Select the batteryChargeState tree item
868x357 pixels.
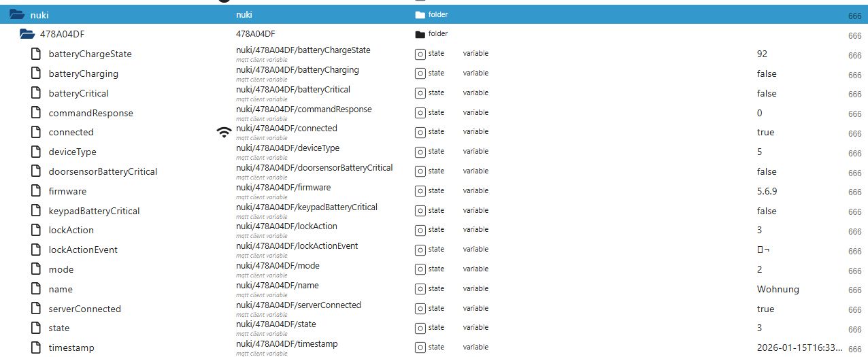[x=90, y=54]
